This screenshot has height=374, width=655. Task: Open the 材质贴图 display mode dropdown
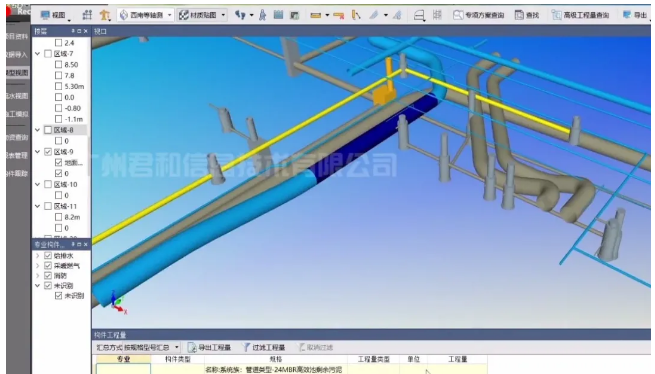point(202,15)
